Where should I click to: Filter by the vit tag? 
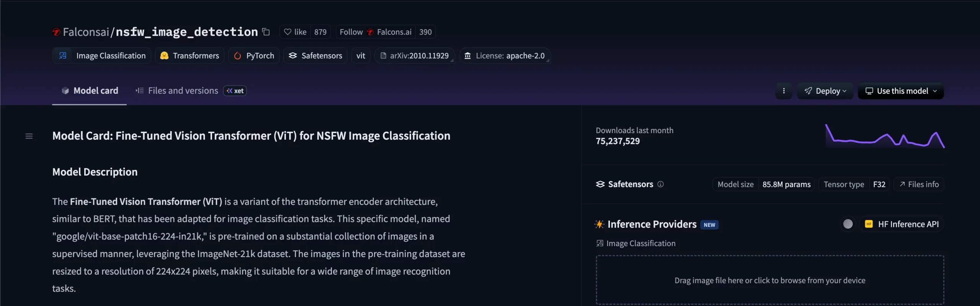click(361, 56)
